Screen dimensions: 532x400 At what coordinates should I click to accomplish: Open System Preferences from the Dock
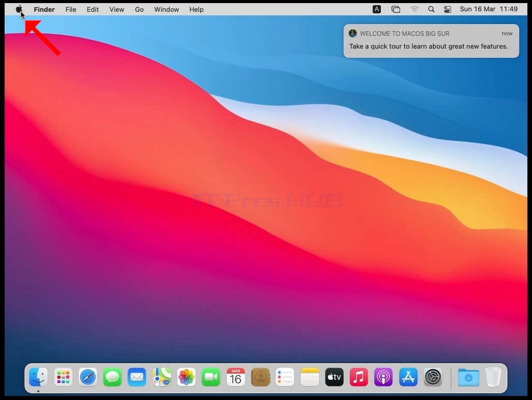point(433,377)
